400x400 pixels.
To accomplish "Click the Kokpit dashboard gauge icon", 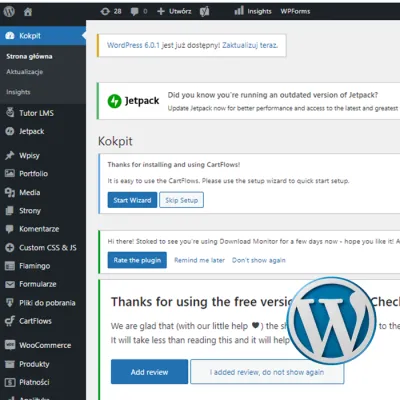I will click(10, 36).
